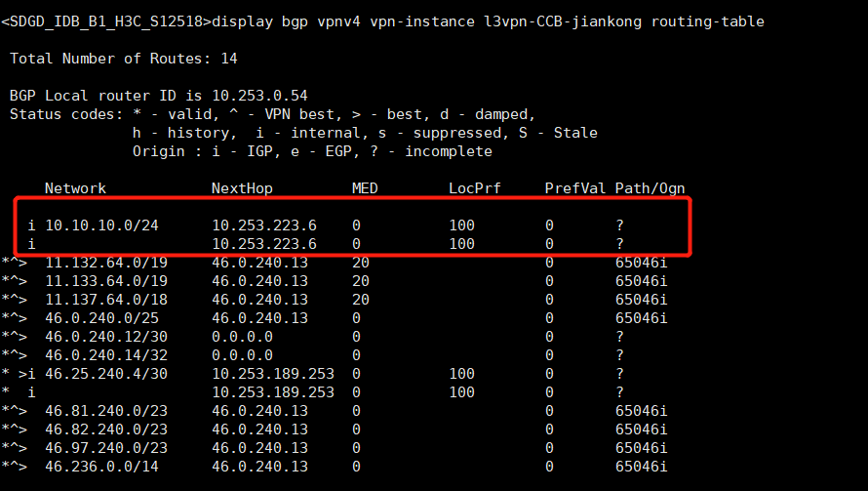Click the command text 'display bgp vpnv4 vpn-instance l3vpn-CCB-jiankong routing-table'

click(489, 21)
